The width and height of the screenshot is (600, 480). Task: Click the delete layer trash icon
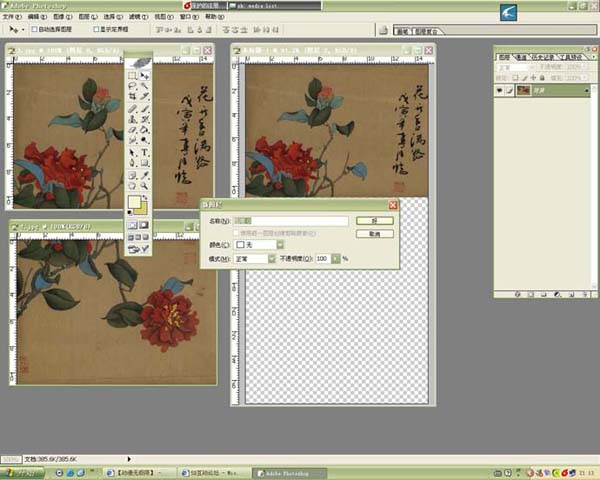point(585,294)
